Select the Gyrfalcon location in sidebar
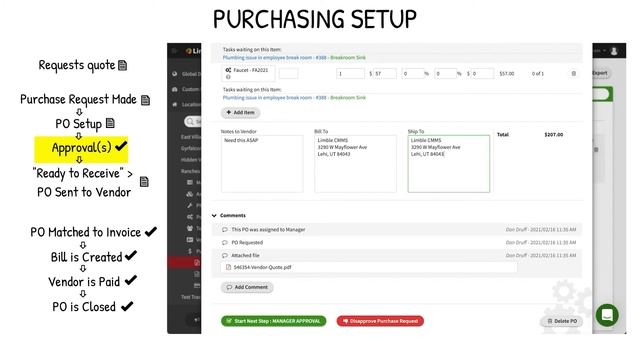This screenshot has width=640, height=360. pyautogui.click(x=191, y=148)
